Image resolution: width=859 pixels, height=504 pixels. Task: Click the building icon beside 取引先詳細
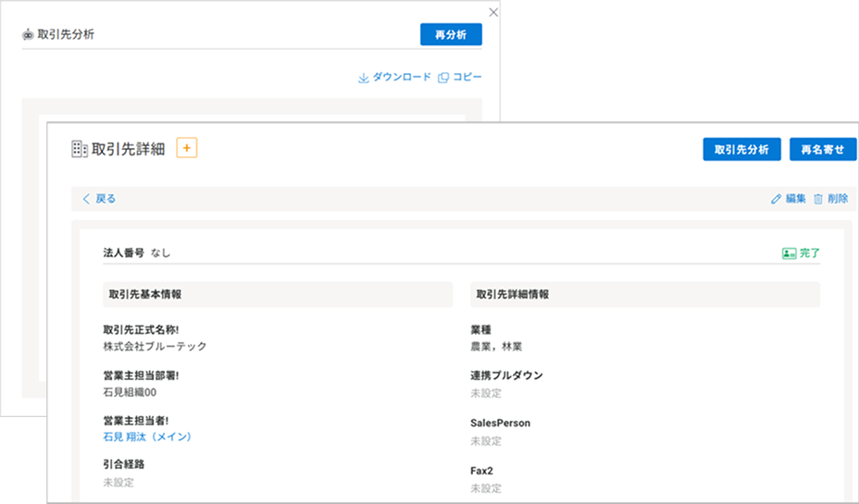tap(80, 149)
